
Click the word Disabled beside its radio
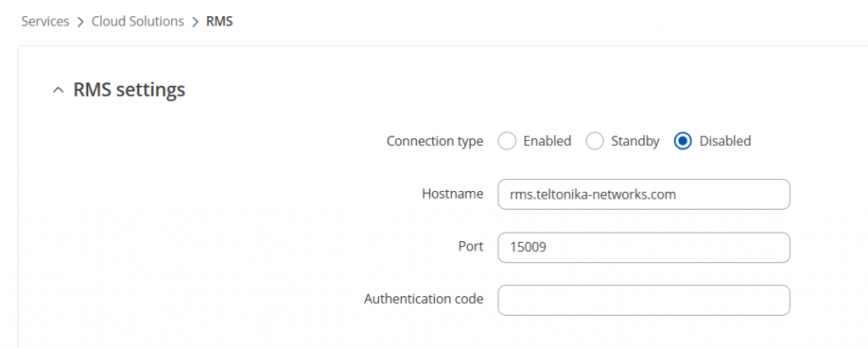pyautogui.click(x=725, y=141)
